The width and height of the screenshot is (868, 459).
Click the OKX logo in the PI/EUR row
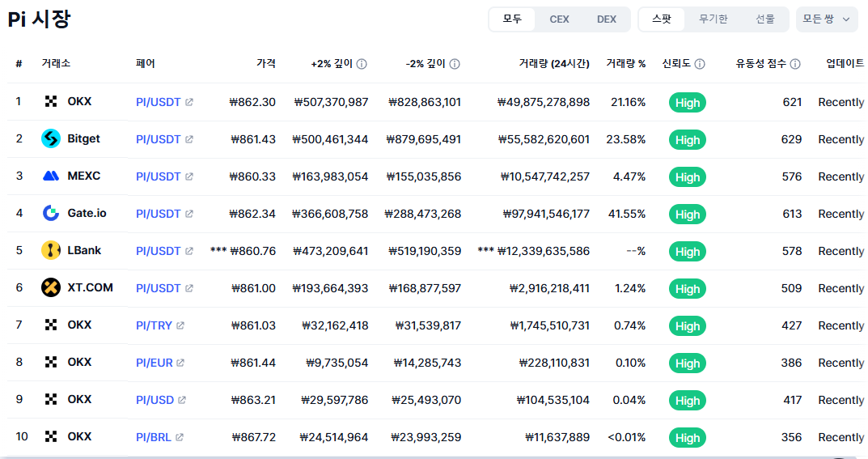(x=51, y=362)
